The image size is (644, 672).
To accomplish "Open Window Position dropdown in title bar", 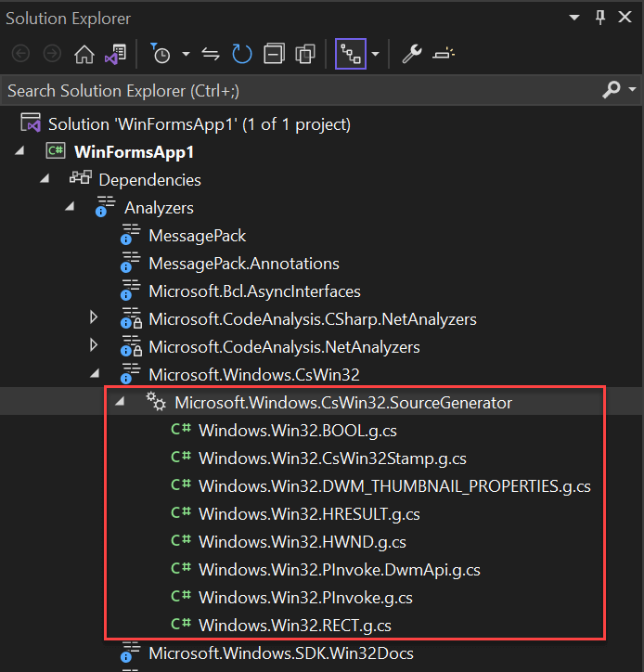I will point(575,18).
